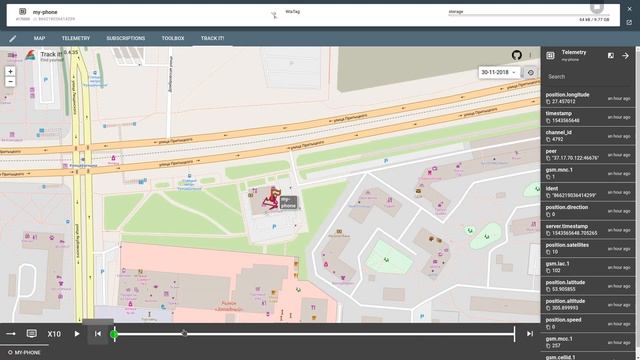Copy the position.speed value

pos(548,327)
